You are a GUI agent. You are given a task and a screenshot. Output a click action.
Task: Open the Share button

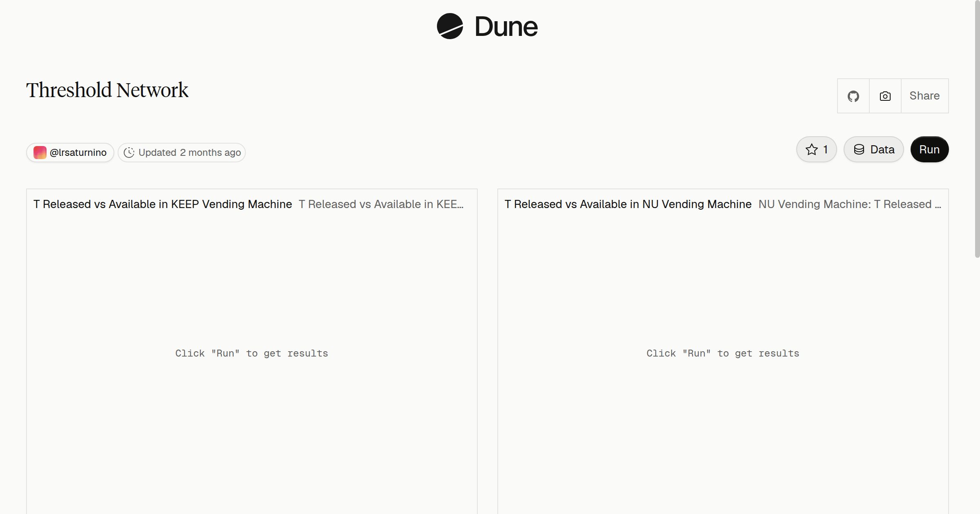[x=924, y=96]
